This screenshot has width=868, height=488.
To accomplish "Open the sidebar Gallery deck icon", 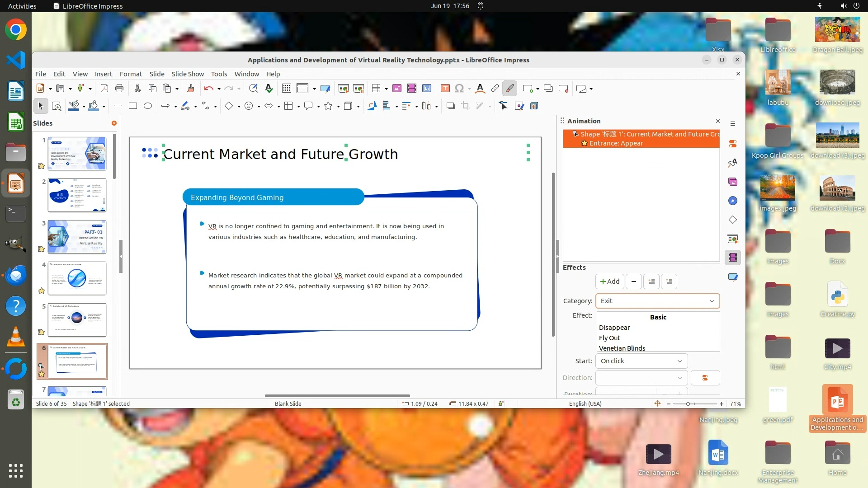I will (732, 182).
